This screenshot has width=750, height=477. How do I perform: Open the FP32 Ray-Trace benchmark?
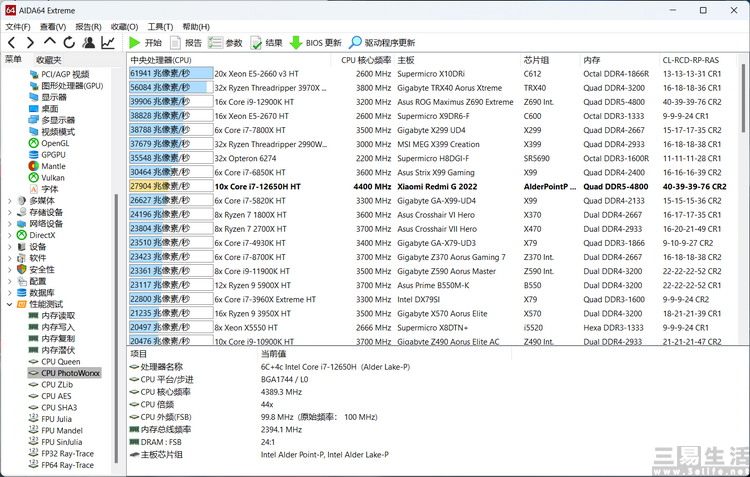(67, 453)
